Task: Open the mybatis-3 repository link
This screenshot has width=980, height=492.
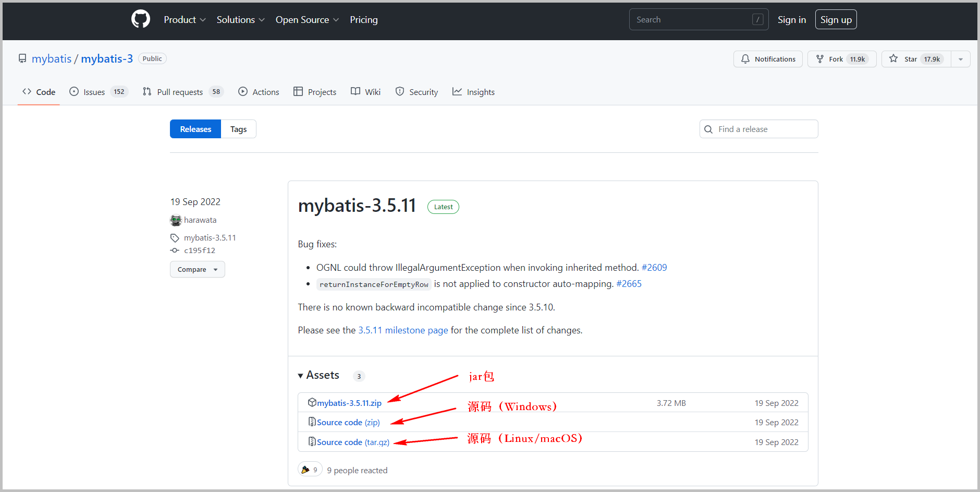Action: [x=107, y=58]
